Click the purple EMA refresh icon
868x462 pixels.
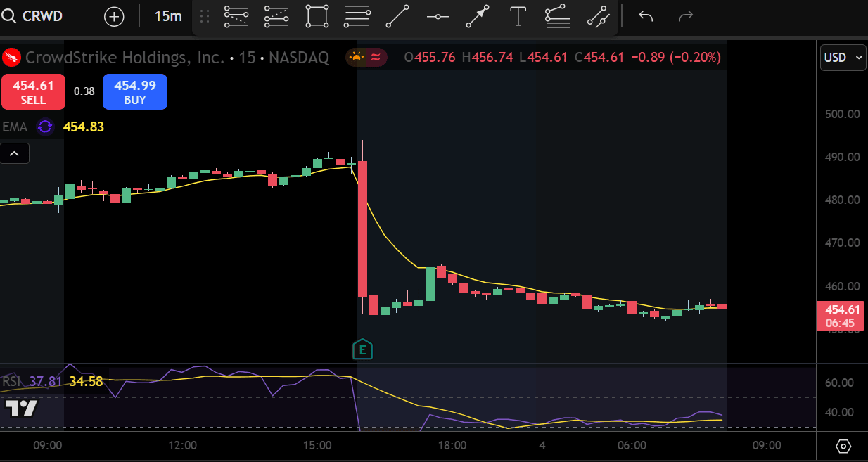click(45, 127)
